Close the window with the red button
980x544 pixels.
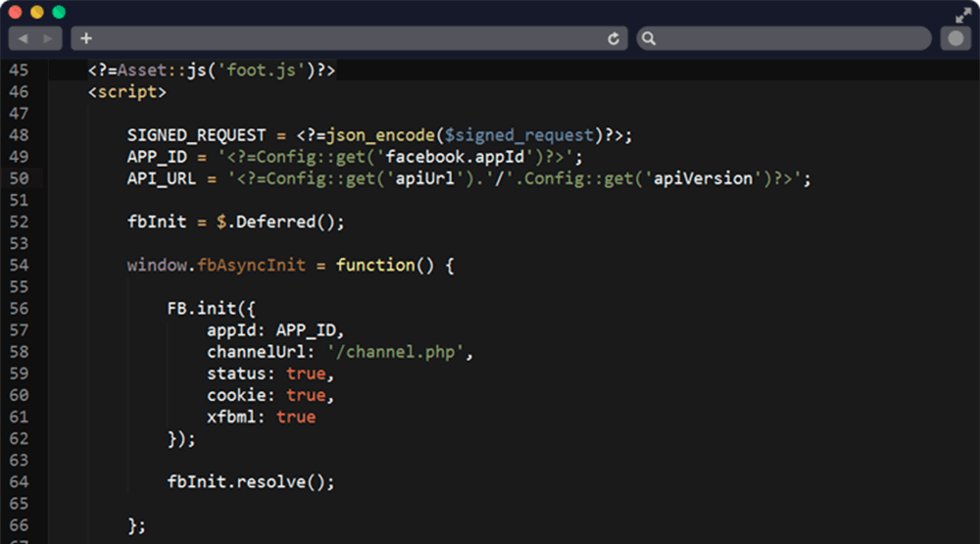point(16,13)
